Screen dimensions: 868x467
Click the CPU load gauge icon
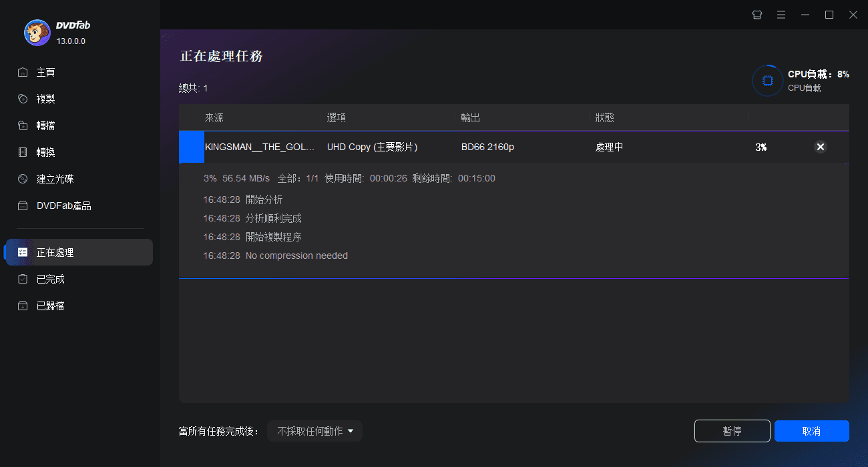coord(768,81)
